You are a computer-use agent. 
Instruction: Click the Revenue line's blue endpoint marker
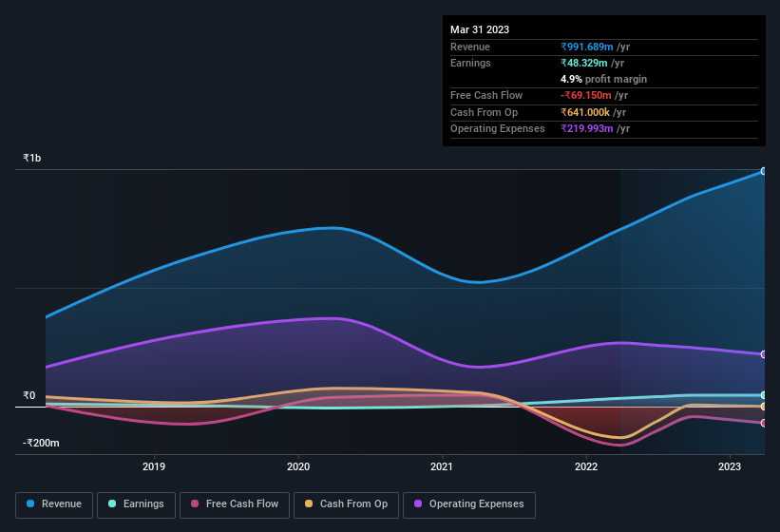pyautogui.click(x=763, y=171)
